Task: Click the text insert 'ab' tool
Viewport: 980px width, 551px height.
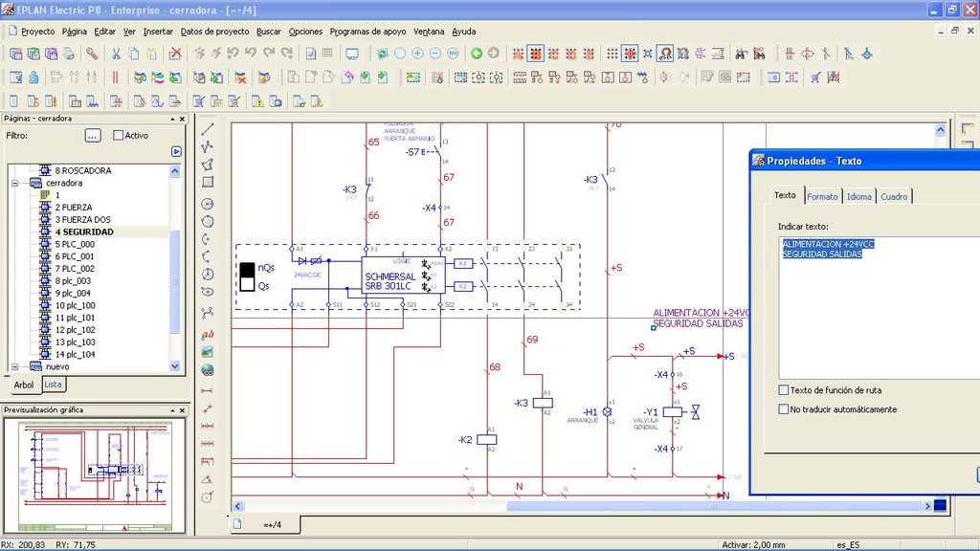Action: 208,335
